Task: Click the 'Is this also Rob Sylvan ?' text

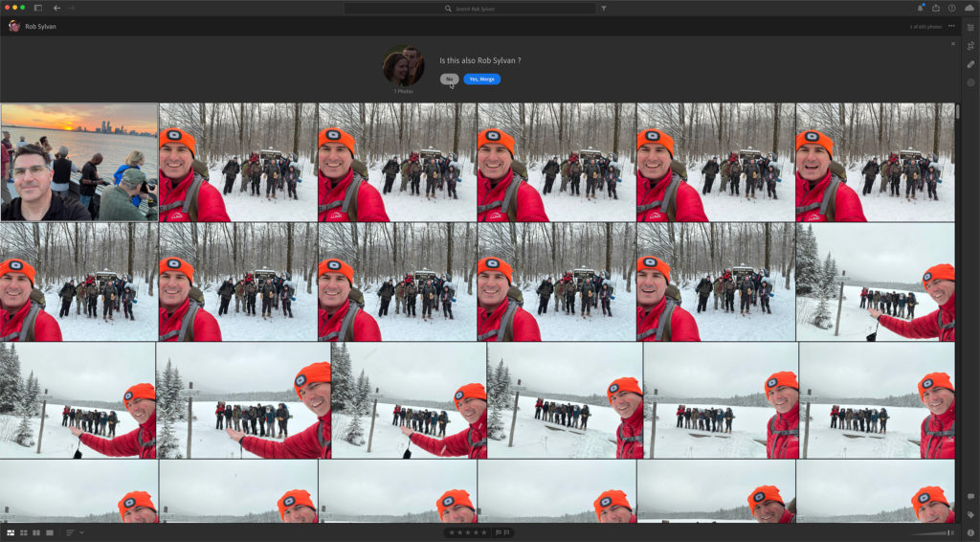Action: click(x=480, y=60)
